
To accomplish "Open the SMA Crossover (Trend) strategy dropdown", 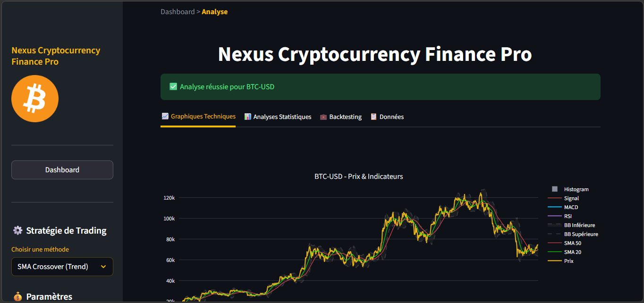I will (x=62, y=267).
